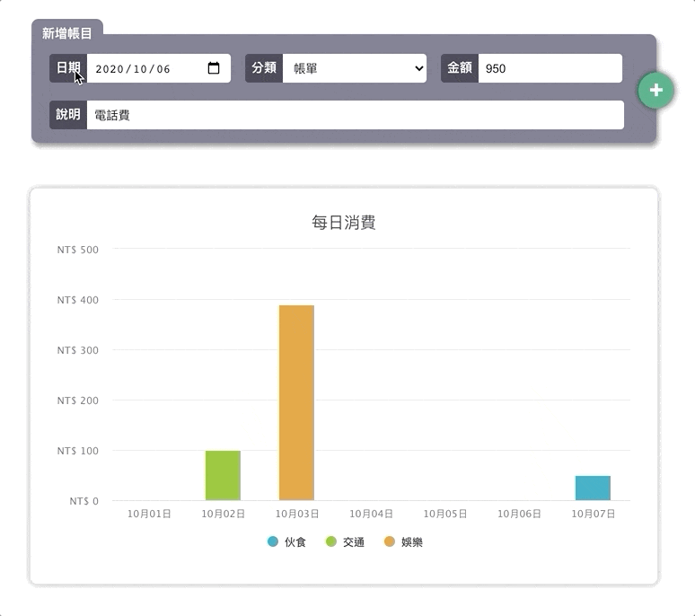The image size is (695, 616).
Task: Click the chart title 每日消費
Action: 344,223
